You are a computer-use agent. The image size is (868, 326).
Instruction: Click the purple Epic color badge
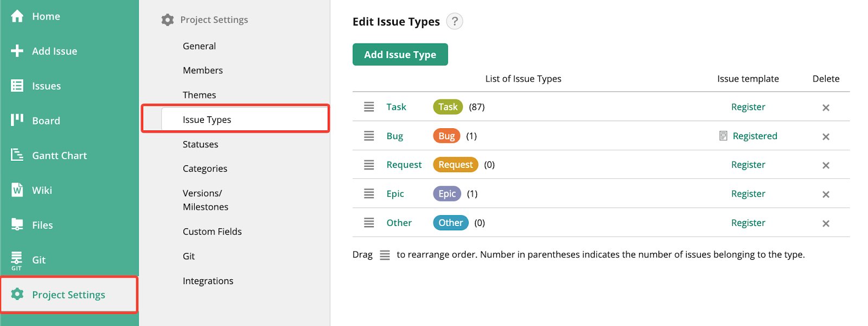pyautogui.click(x=447, y=193)
